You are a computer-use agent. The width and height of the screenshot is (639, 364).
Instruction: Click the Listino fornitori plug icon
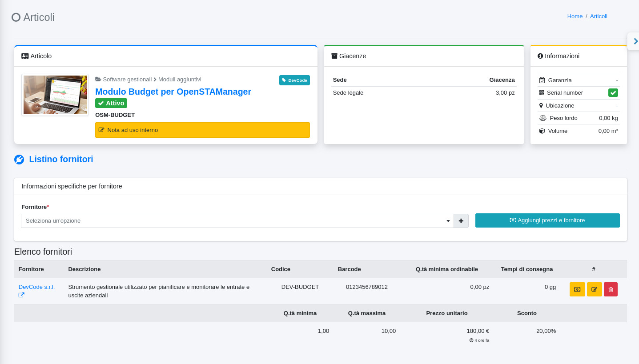click(x=19, y=160)
